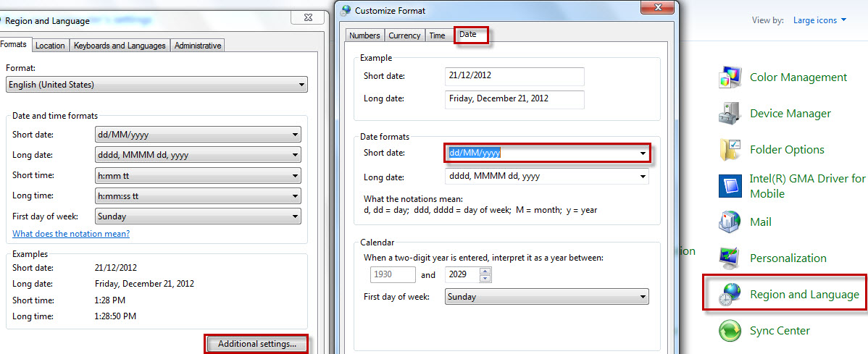Image resolution: width=868 pixels, height=354 pixels.
Task: Open the Intel GMA Driver icon
Action: (x=730, y=186)
